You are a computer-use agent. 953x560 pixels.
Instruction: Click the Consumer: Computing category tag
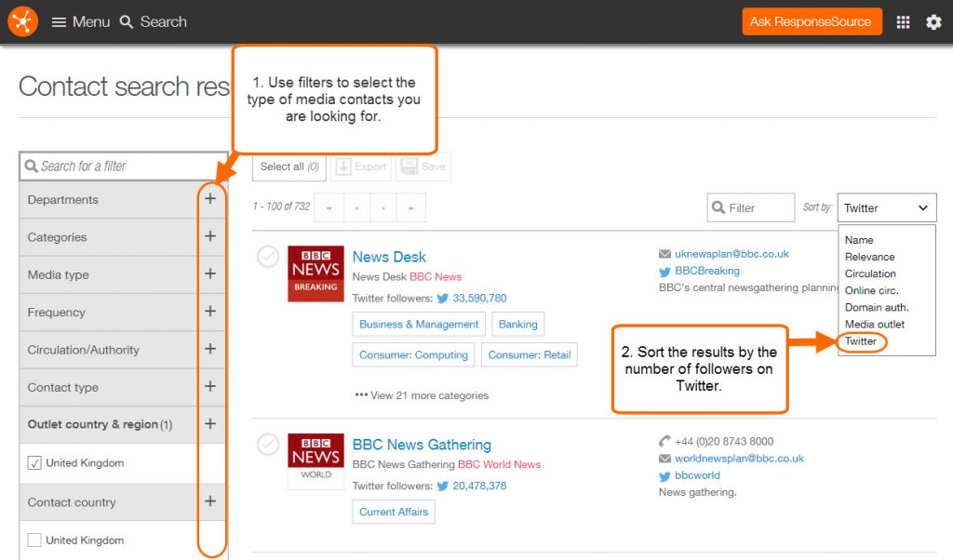click(x=413, y=354)
